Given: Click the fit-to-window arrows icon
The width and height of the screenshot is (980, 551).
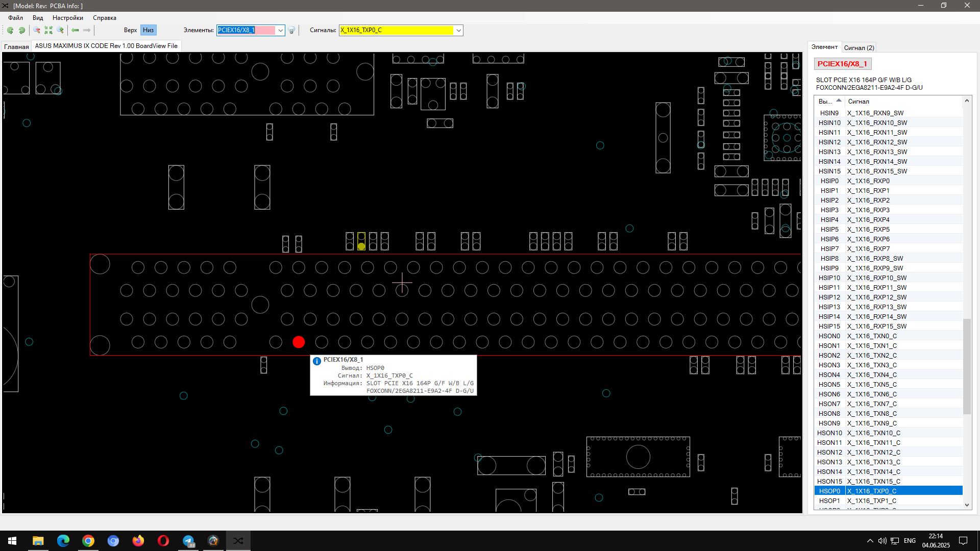Looking at the screenshot, I should click(48, 30).
